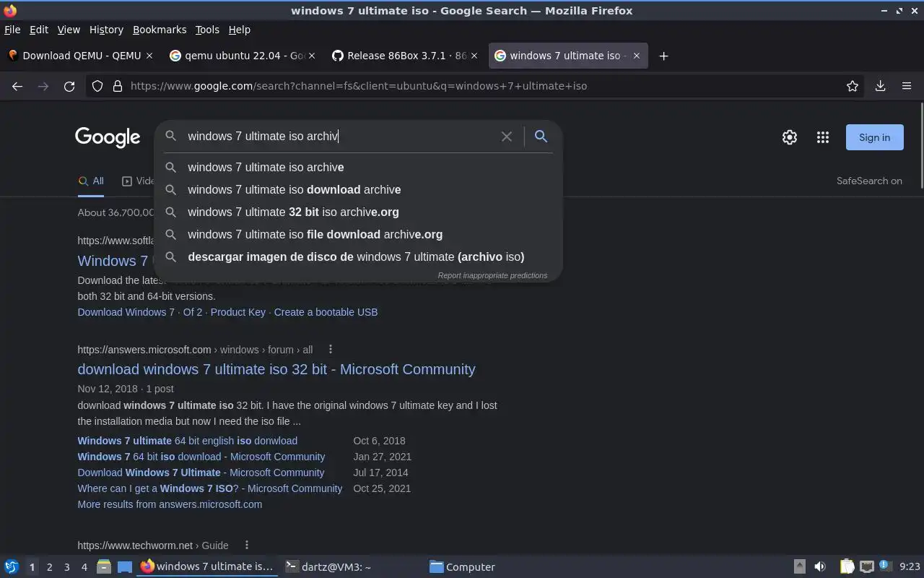The width and height of the screenshot is (924, 578).
Task: Switch to workspace 2 in the taskbar
Action: [x=49, y=567]
